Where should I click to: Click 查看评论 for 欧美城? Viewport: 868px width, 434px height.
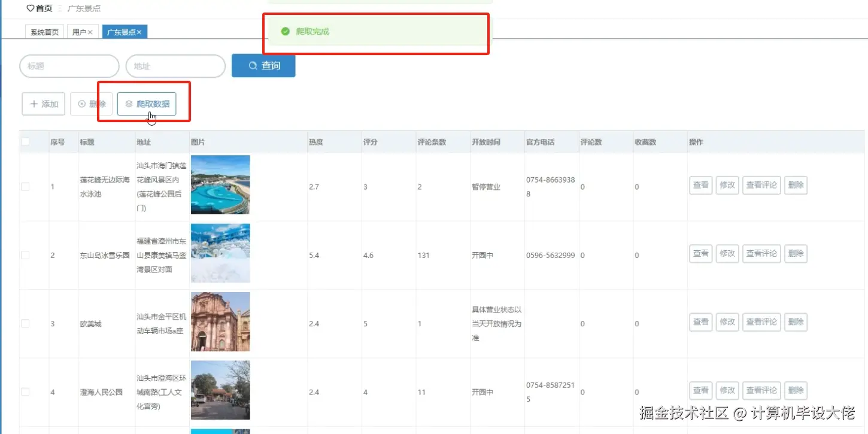coord(761,321)
